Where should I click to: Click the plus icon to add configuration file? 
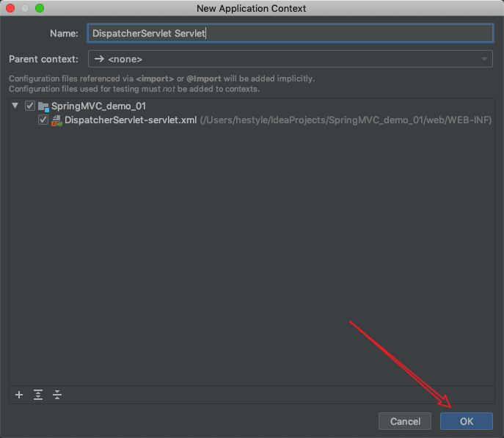click(x=19, y=395)
